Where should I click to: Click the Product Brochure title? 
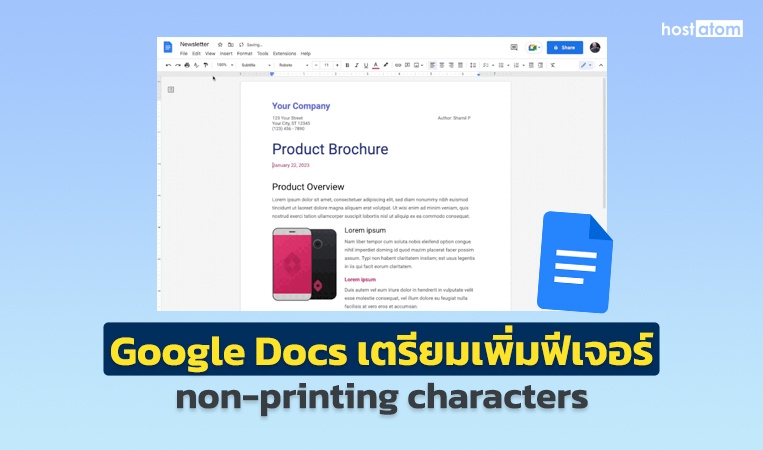(330, 149)
